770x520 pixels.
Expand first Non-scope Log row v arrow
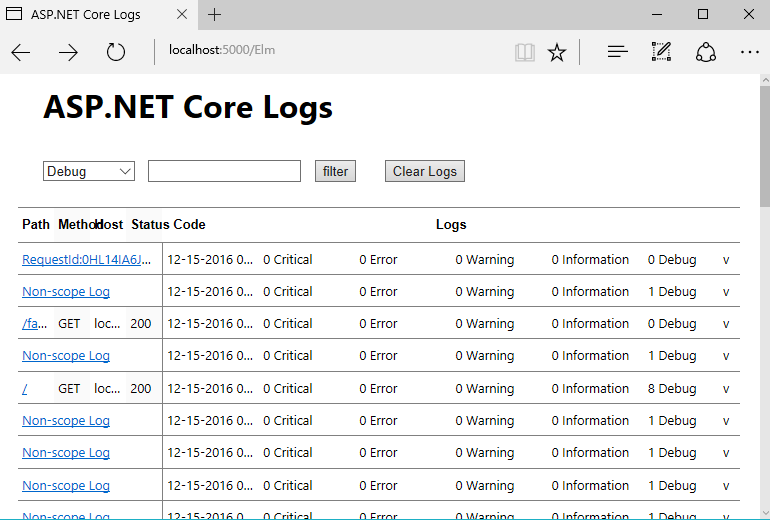(726, 293)
